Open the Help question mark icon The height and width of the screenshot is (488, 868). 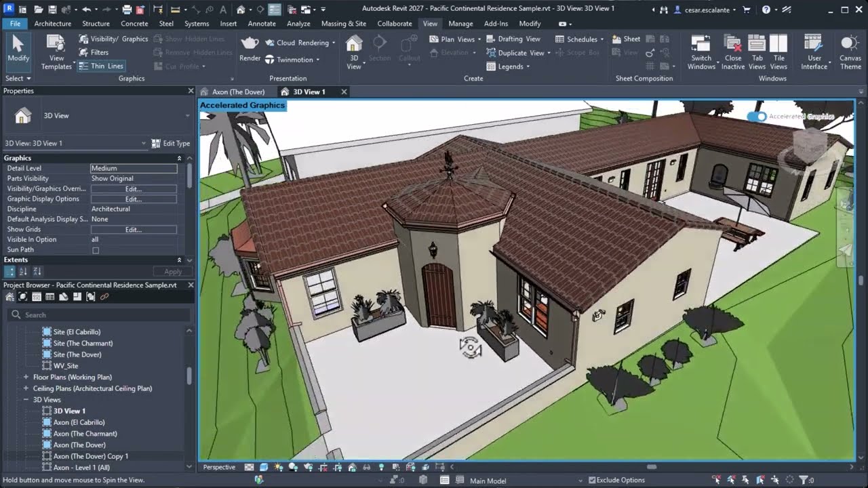pos(766,9)
